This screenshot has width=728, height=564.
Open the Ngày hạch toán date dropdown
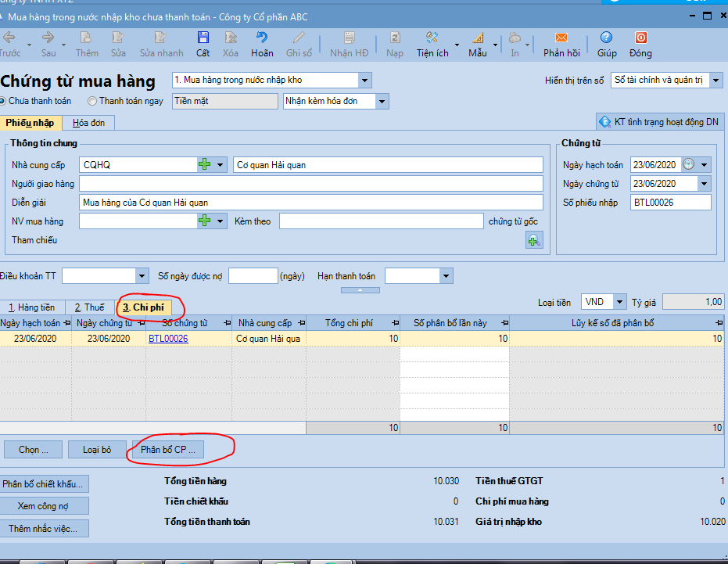click(704, 164)
